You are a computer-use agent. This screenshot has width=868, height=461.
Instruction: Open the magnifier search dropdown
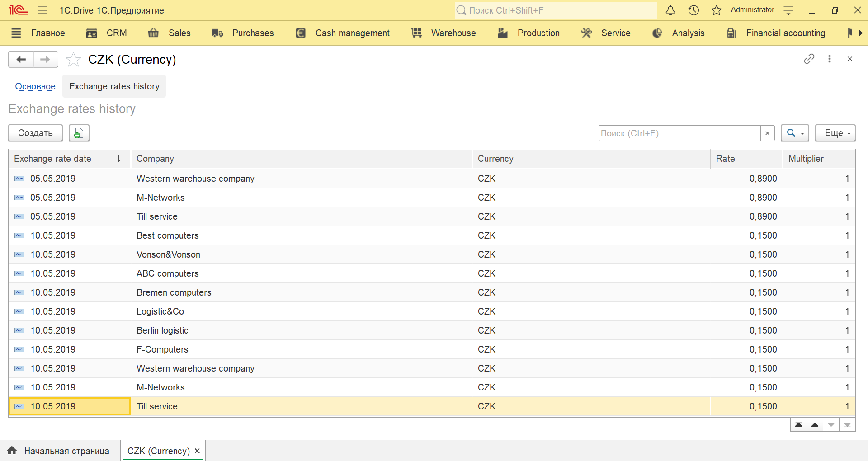tap(795, 133)
